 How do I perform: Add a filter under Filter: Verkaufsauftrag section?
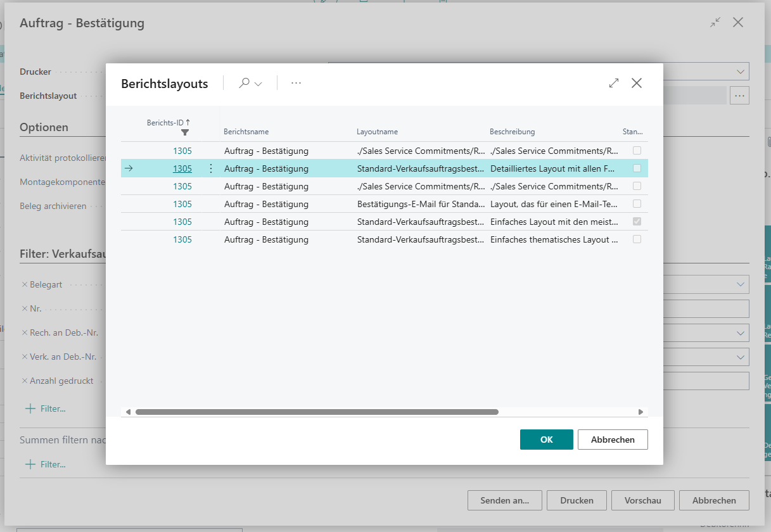tap(45, 408)
